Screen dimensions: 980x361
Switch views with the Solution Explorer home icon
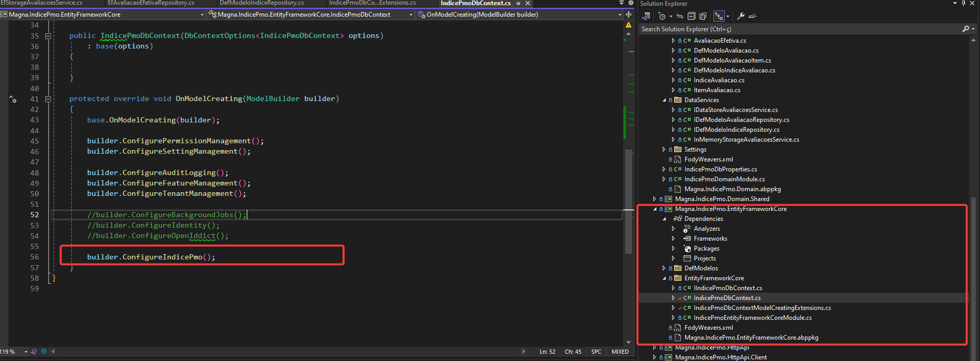pos(646,16)
